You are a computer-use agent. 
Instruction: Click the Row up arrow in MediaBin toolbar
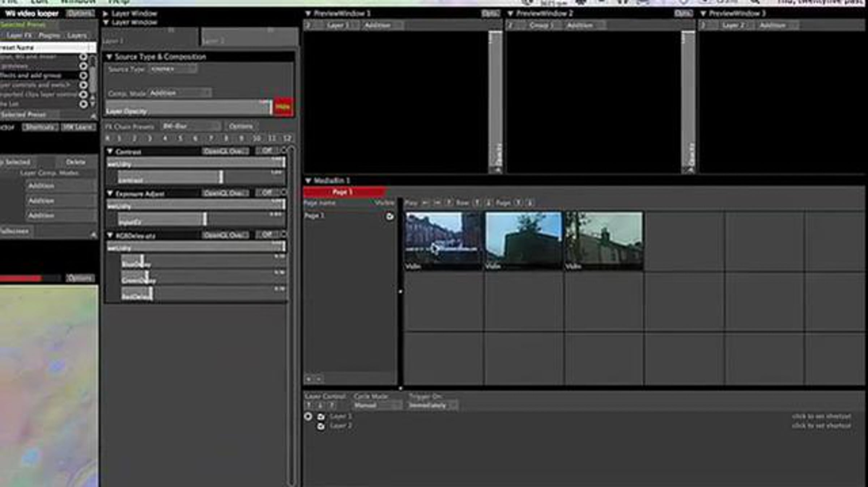coord(477,203)
